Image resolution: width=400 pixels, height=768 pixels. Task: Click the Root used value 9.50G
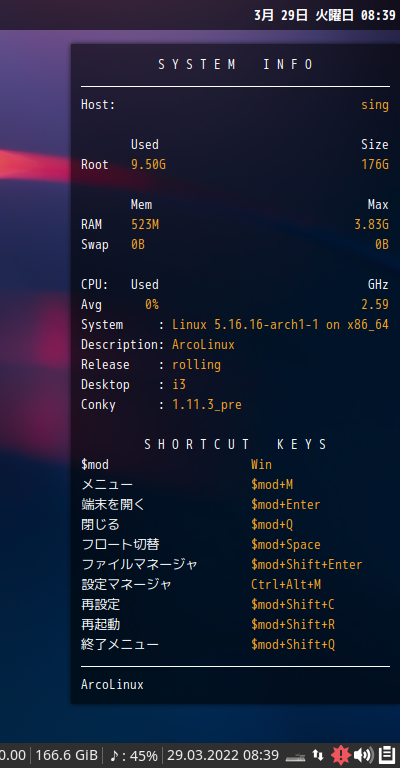148,165
